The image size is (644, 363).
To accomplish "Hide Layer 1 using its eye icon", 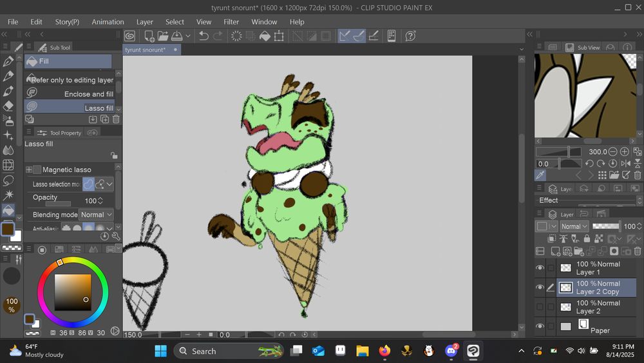I will (540, 268).
